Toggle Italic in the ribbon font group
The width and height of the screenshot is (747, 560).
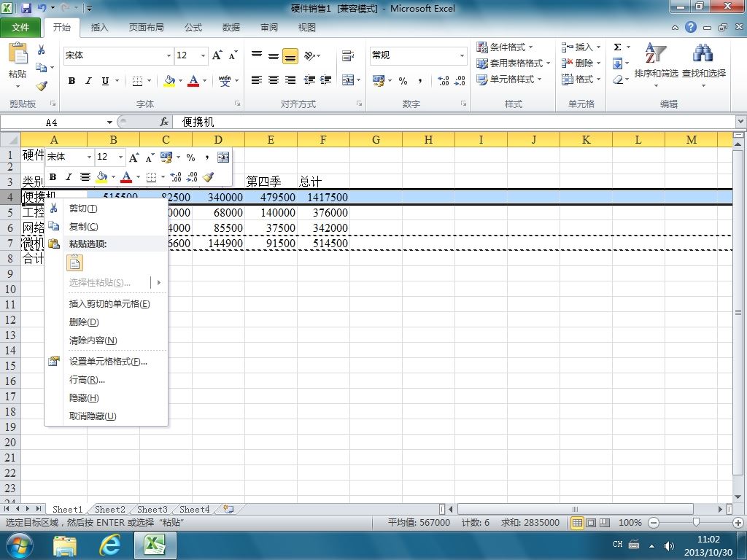[88, 80]
